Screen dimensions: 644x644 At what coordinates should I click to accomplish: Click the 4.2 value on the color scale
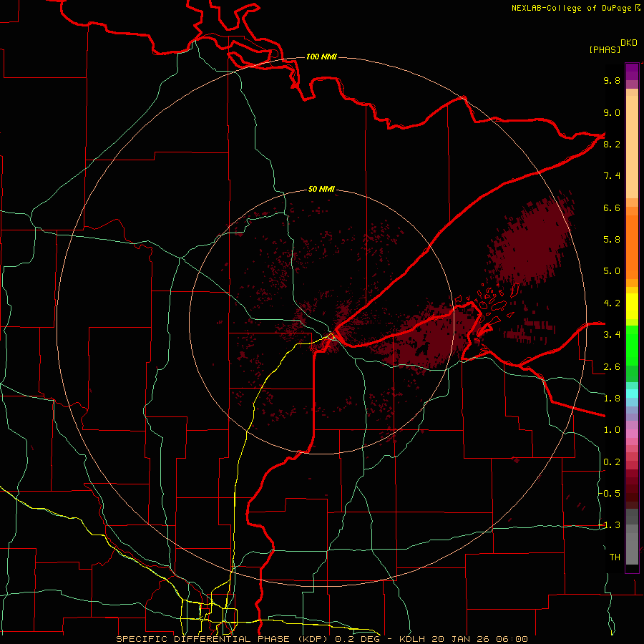coord(612,303)
